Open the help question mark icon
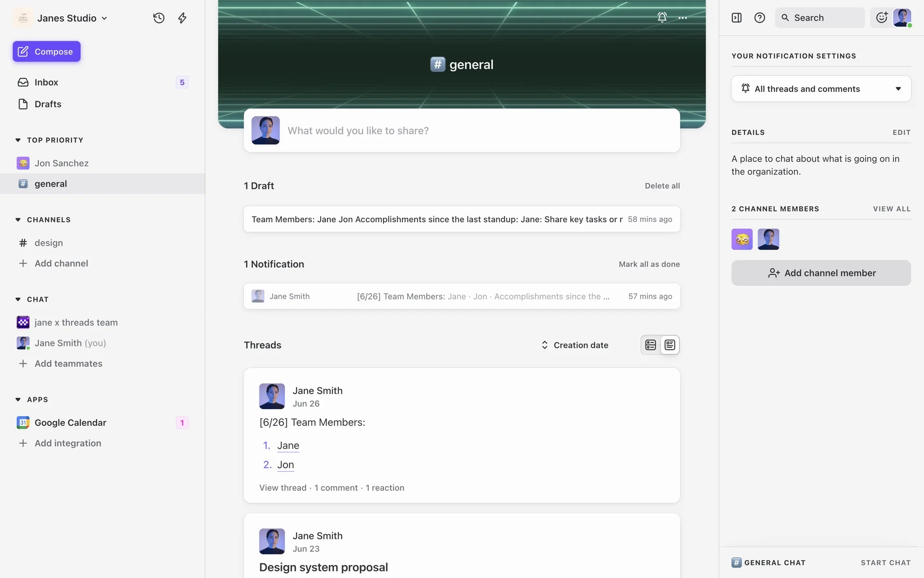 point(759,18)
